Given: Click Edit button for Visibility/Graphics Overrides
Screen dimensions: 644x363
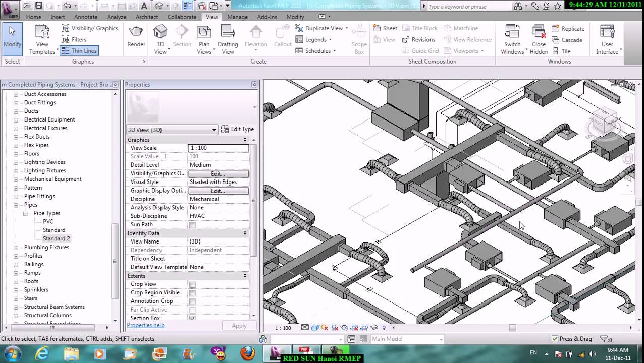Looking at the screenshot, I should (x=218, y=173).
